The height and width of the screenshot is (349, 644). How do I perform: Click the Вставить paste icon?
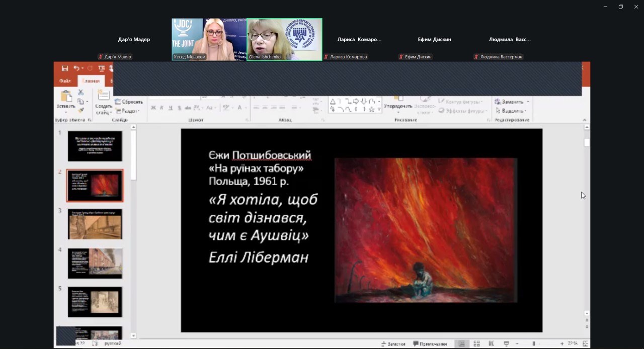tap(66, 100)
